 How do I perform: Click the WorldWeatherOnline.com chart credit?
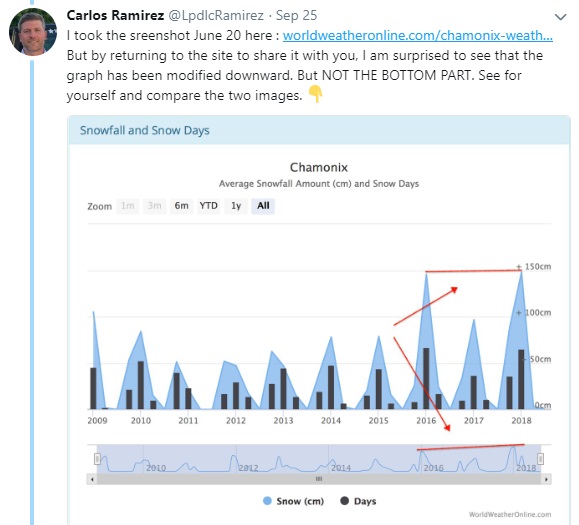click(510, 514)
